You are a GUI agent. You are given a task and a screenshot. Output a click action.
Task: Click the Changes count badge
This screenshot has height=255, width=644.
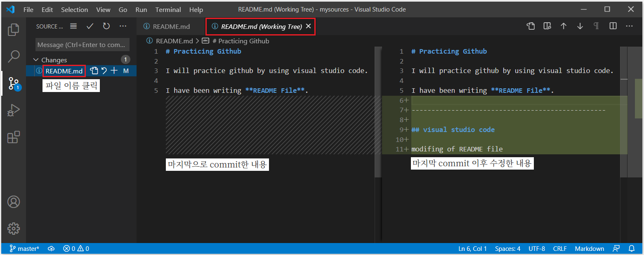[125, 59]
